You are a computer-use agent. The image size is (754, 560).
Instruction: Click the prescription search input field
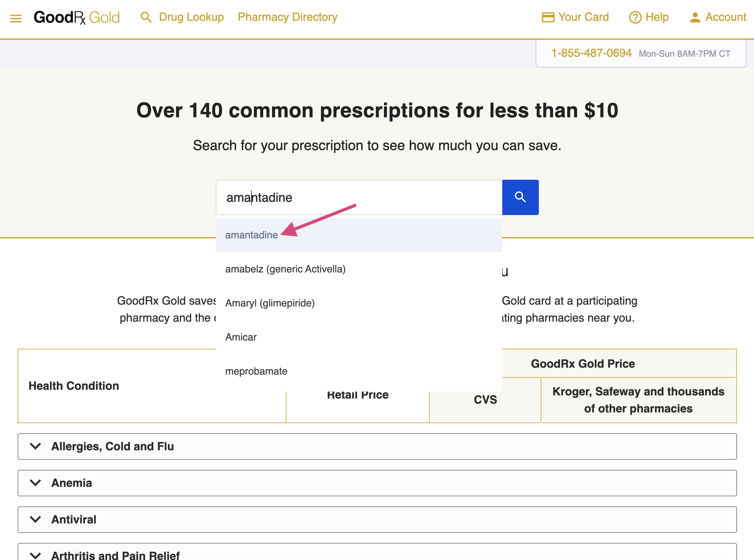359,197
